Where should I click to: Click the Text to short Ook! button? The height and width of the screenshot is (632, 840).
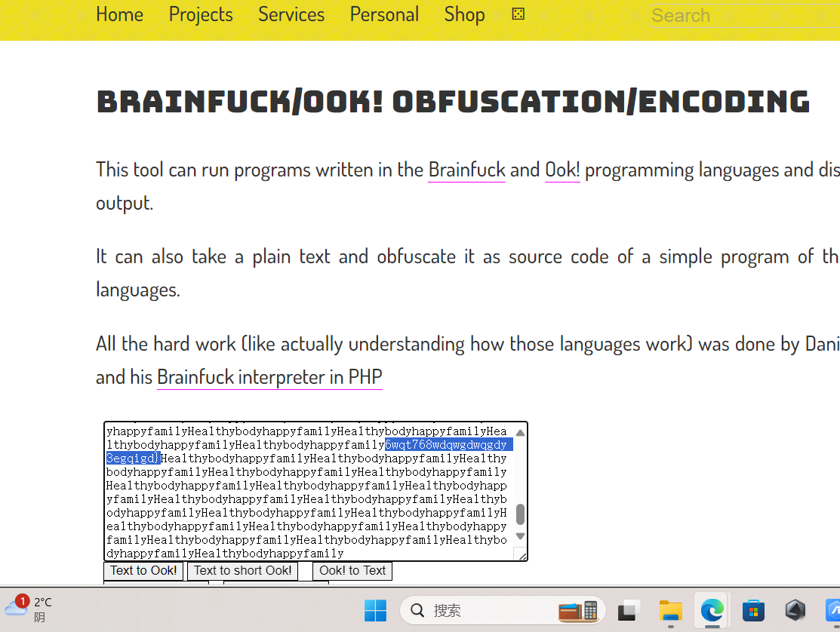tap(243, 570)
